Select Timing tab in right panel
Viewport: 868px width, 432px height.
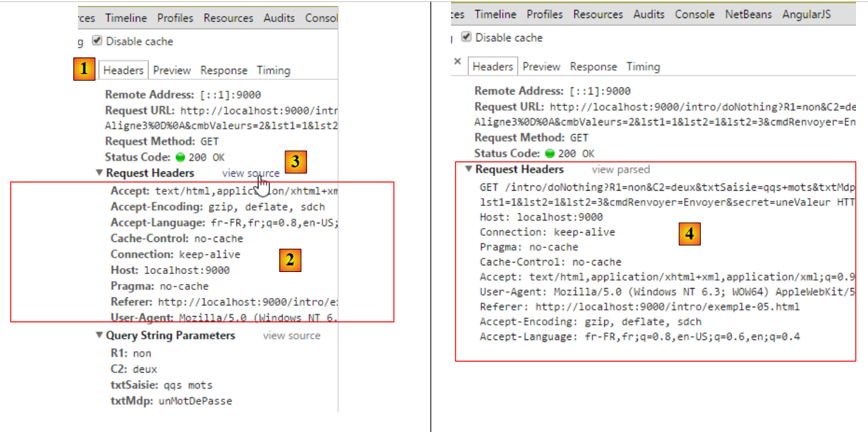[x=643, y=67]
